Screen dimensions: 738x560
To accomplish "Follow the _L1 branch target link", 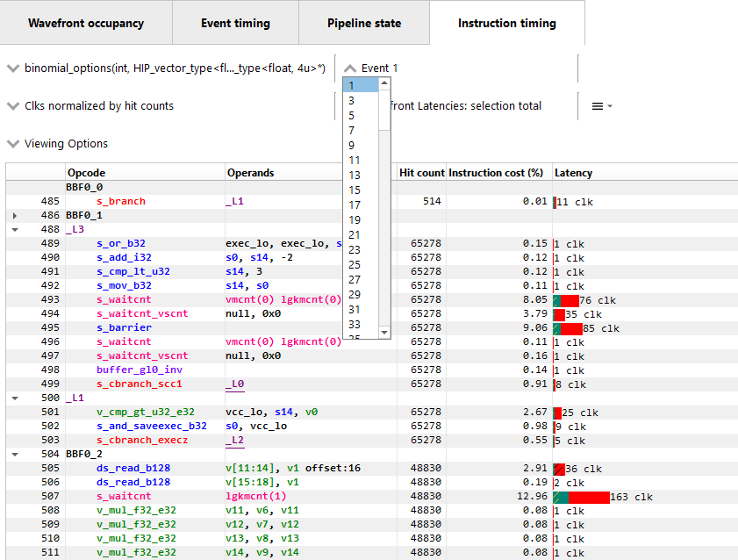I will click(234, 202).
